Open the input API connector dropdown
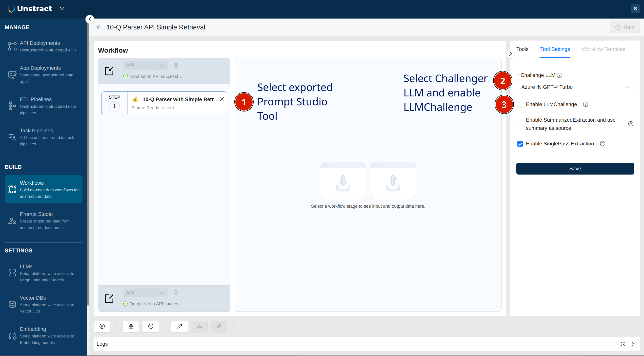The width and height of the screenshot is (644, 356). 145,65
